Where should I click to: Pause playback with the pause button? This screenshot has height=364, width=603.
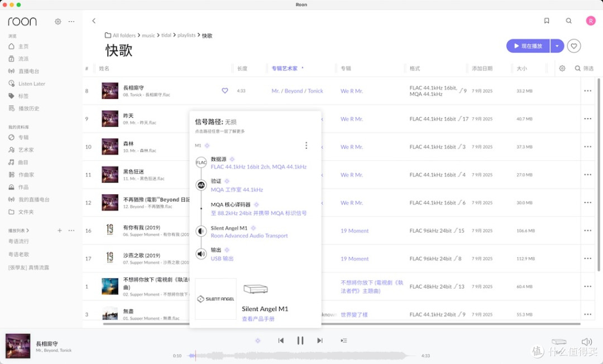point(300,341)
